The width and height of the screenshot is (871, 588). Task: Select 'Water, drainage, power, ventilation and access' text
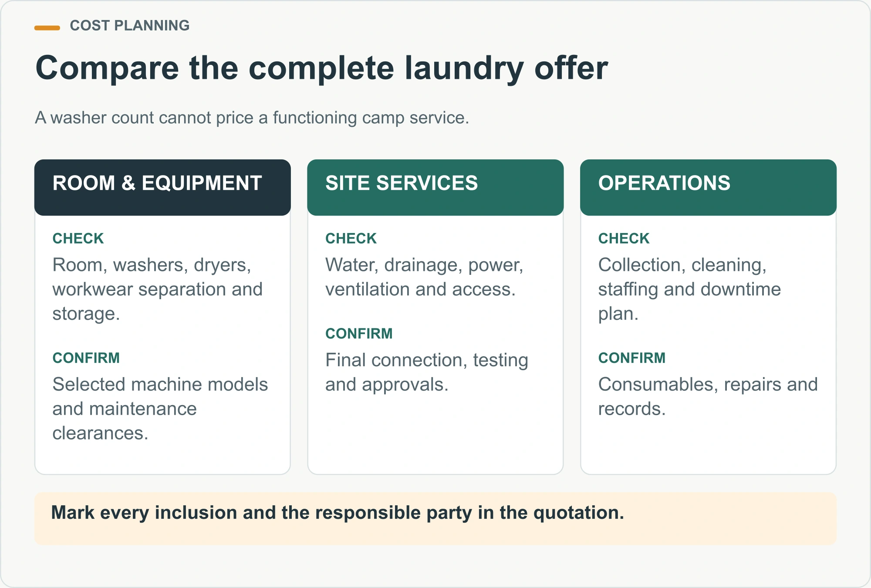(x=424, y=277)
